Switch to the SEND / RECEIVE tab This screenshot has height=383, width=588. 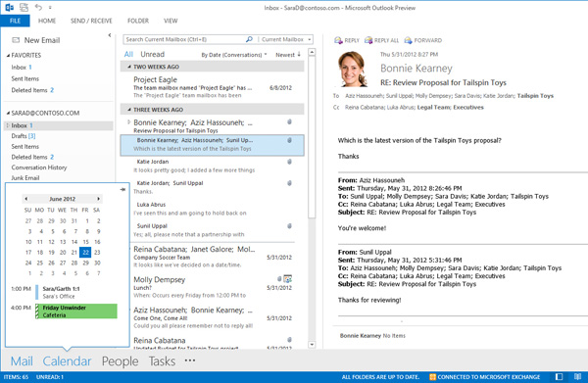91,21
